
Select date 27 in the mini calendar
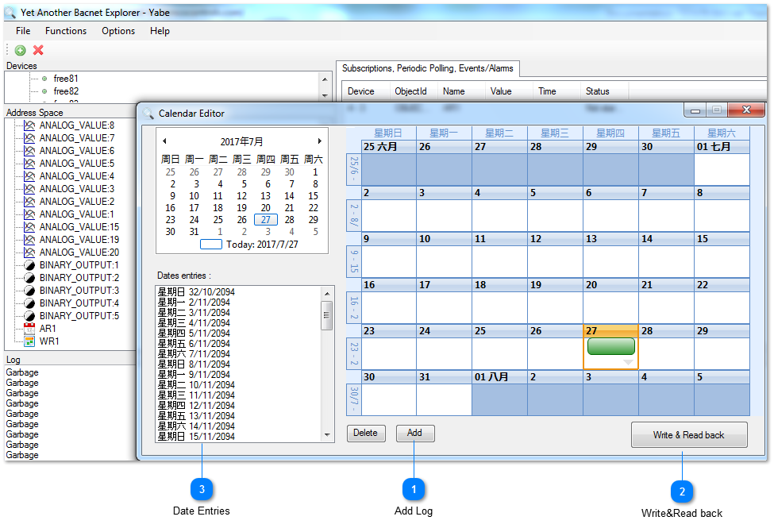[x=266, y=220]
